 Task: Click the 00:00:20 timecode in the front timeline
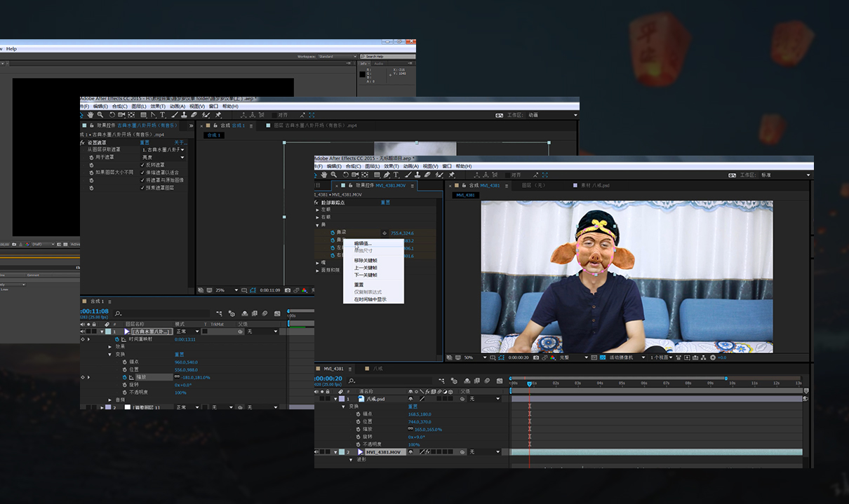[x=328, y=379]
